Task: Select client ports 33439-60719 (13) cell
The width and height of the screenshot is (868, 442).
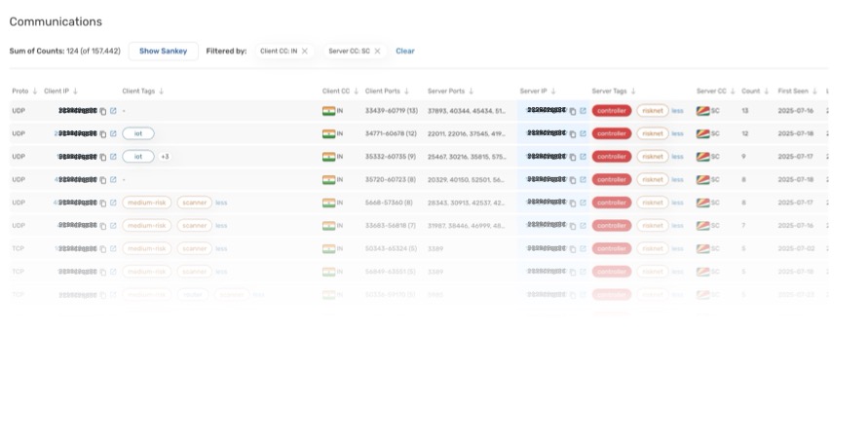Action: tap(392, 111)
